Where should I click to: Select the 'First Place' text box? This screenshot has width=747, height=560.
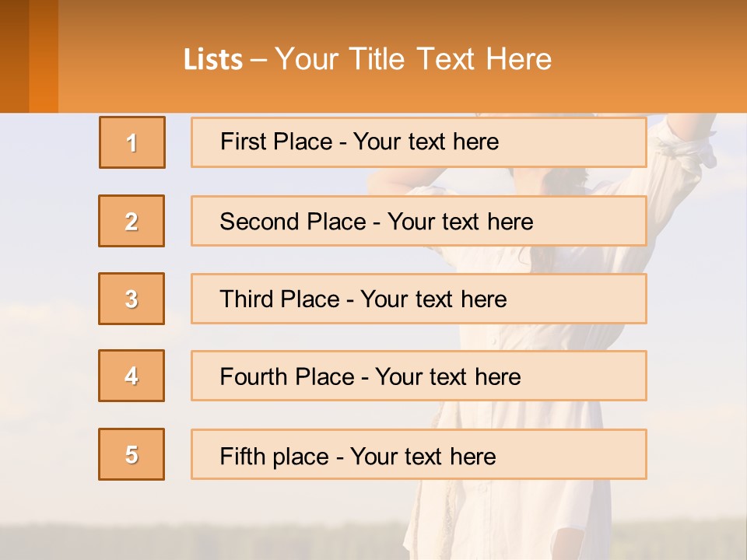419,142
